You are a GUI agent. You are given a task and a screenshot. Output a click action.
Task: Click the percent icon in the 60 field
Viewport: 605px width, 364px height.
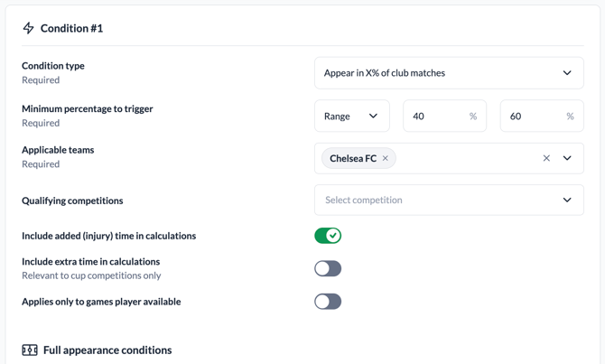570,117
